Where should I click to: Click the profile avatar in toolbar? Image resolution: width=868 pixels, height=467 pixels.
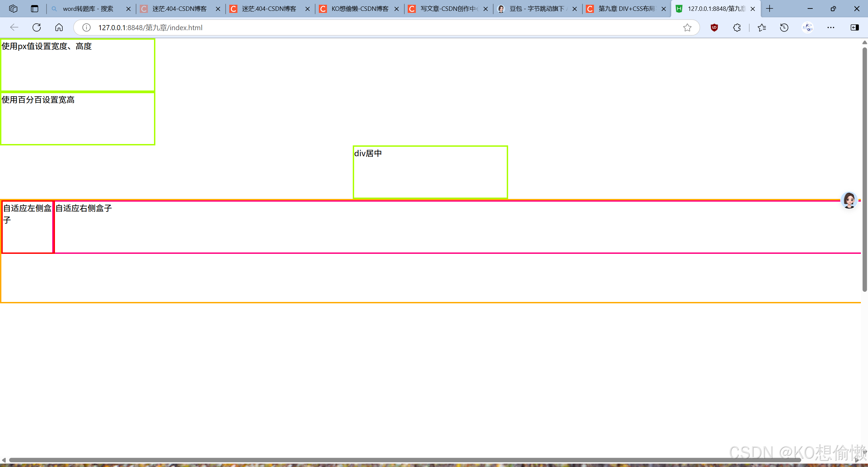click(x=808, y=27)
